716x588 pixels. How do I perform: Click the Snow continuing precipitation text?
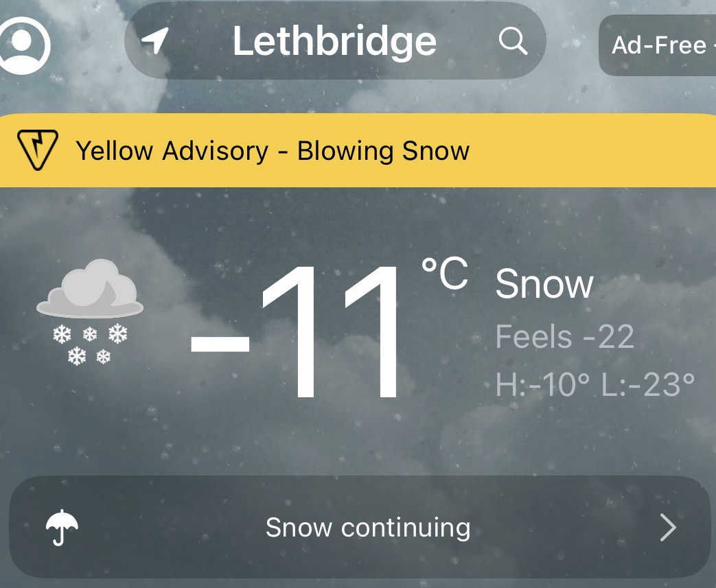368,528
